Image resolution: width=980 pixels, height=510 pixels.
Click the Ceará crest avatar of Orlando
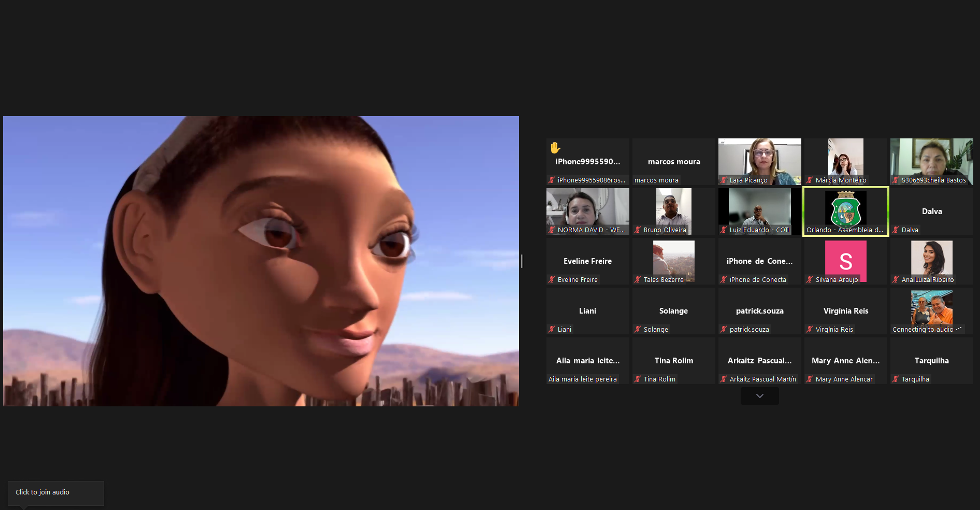(845, 208)
